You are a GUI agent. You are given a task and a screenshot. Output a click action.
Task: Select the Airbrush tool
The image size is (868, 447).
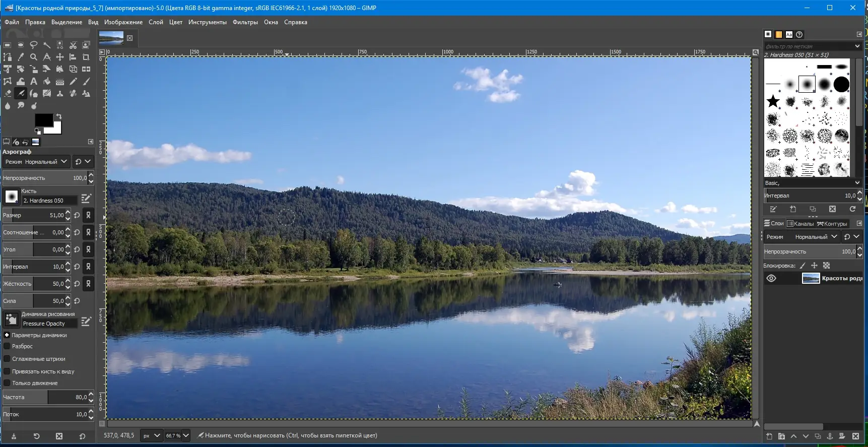click(21, 93)
